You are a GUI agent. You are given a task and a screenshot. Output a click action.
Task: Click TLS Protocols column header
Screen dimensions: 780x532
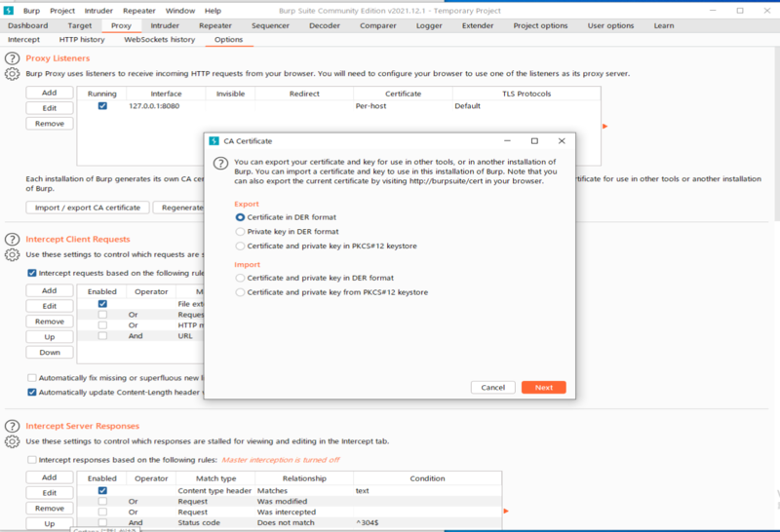click(526, 94)
